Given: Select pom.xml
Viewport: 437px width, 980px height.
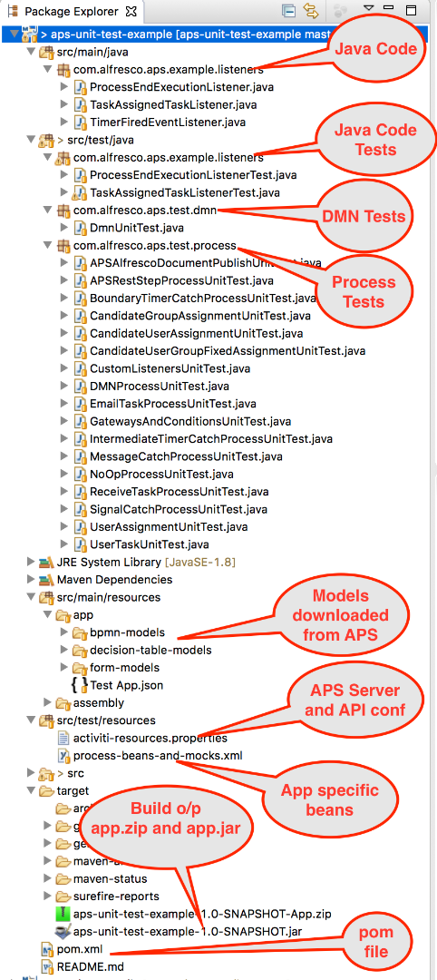Looking at the screenshot, I should (80, 949).
